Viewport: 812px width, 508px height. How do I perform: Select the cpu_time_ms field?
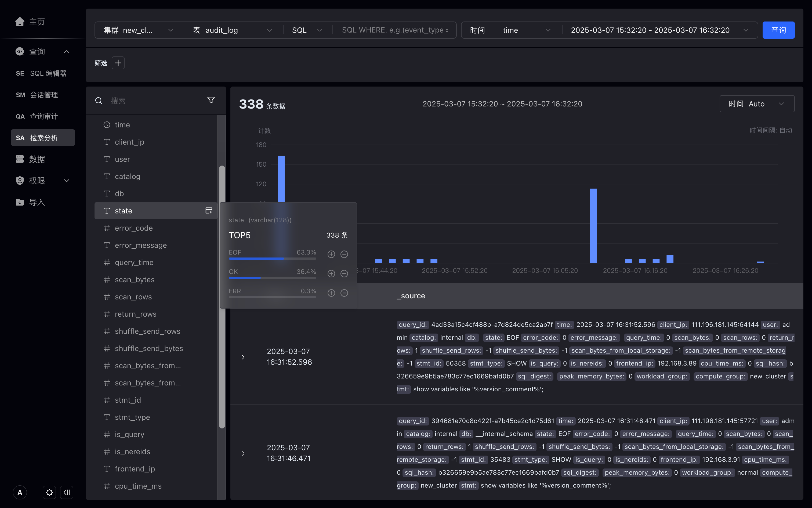tap(156, 486)
